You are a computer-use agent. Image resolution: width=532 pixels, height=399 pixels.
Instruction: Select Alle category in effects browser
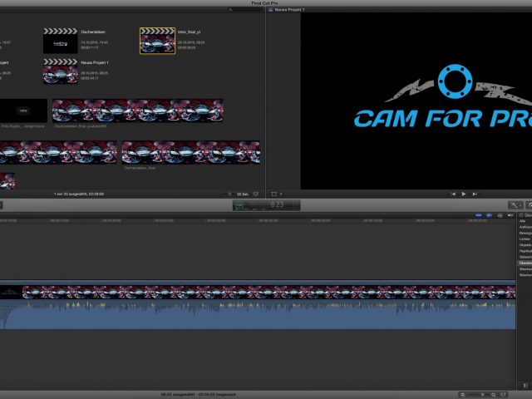[523, 221]
